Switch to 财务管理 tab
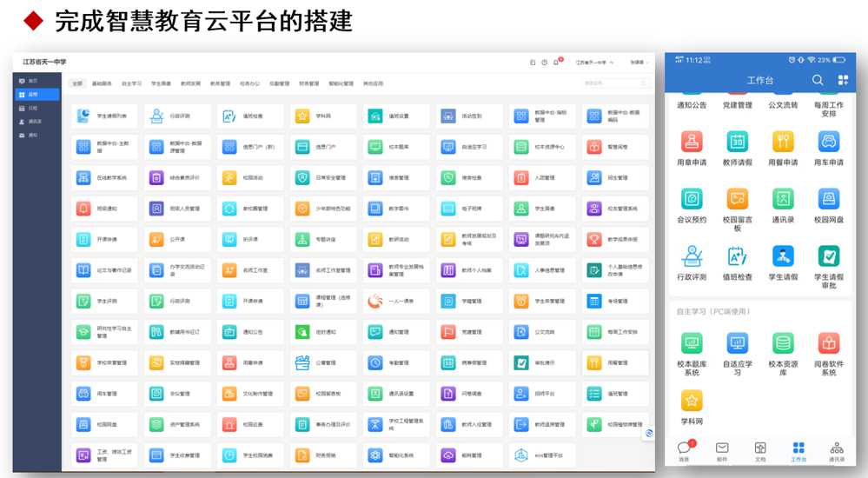The height and width of the screenshot is (478, 868). point(309,83)
